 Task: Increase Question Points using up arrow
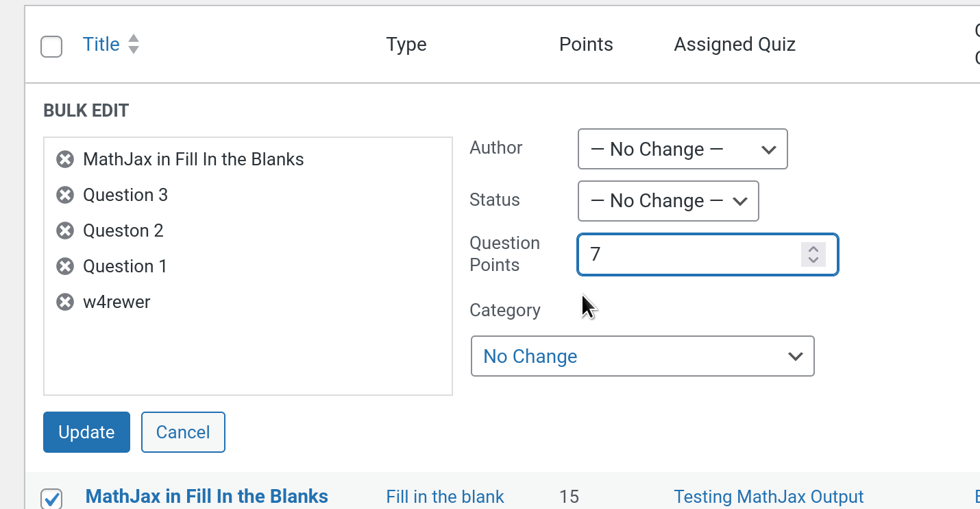tap(813, 250)
